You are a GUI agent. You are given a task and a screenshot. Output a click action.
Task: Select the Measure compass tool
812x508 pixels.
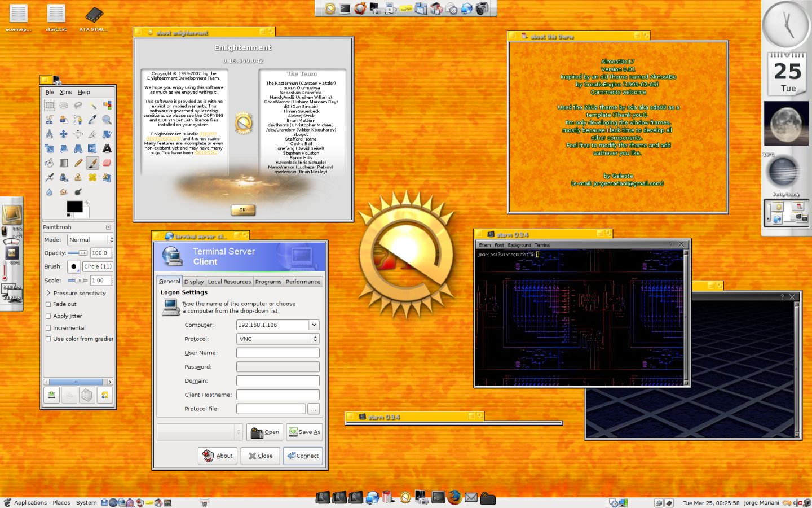[50, 134]
